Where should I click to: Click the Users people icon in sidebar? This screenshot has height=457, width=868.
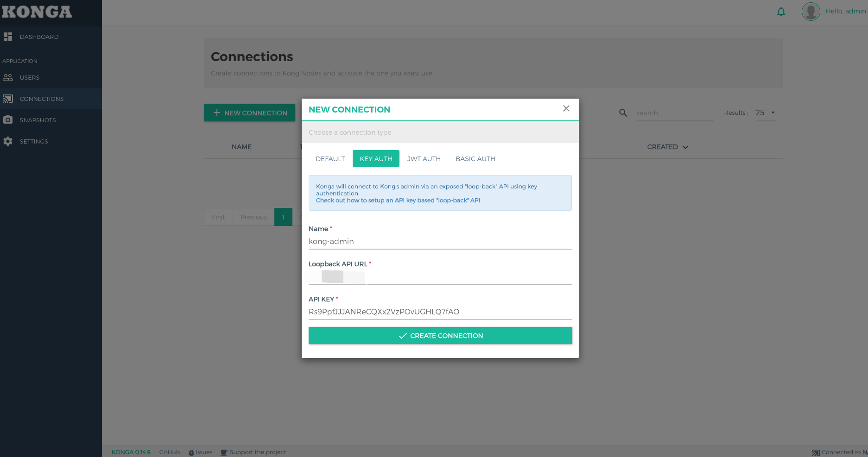8,77
